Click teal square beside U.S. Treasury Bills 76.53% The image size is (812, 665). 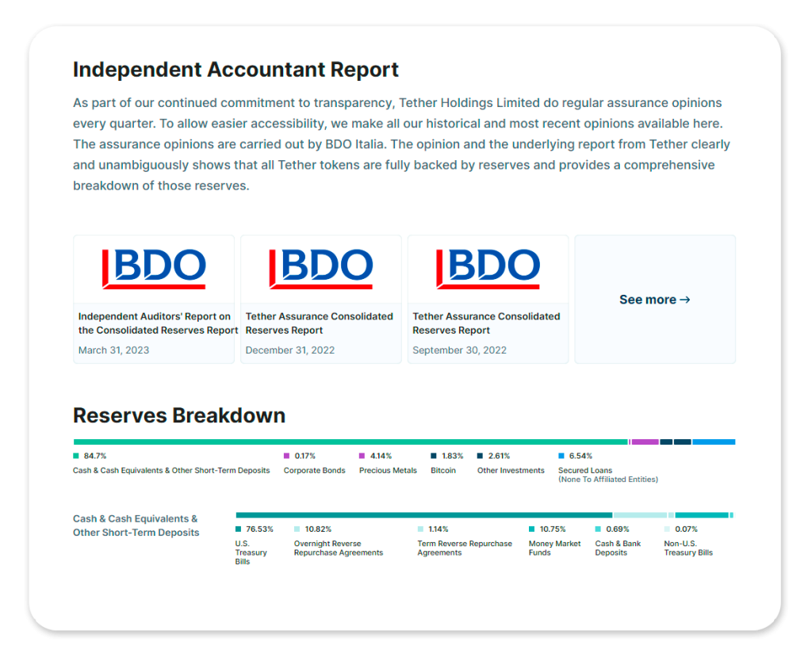(x=238, y=529)
